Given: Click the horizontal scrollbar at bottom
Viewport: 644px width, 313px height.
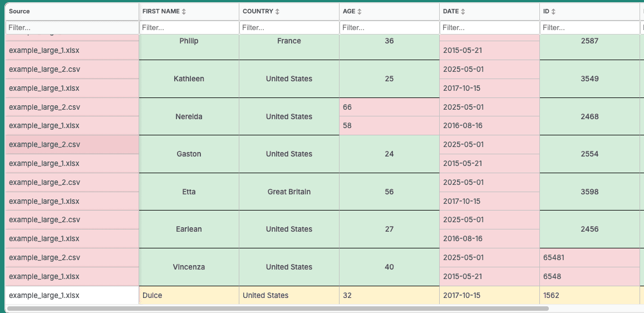Looking at the screenshot, I should point(277,308).
